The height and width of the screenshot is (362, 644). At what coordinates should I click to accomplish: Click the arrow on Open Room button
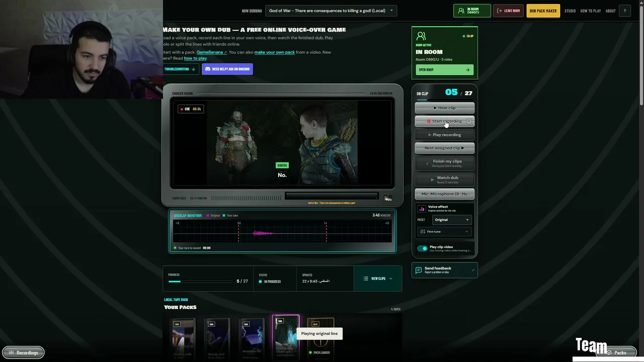(467, 70)
